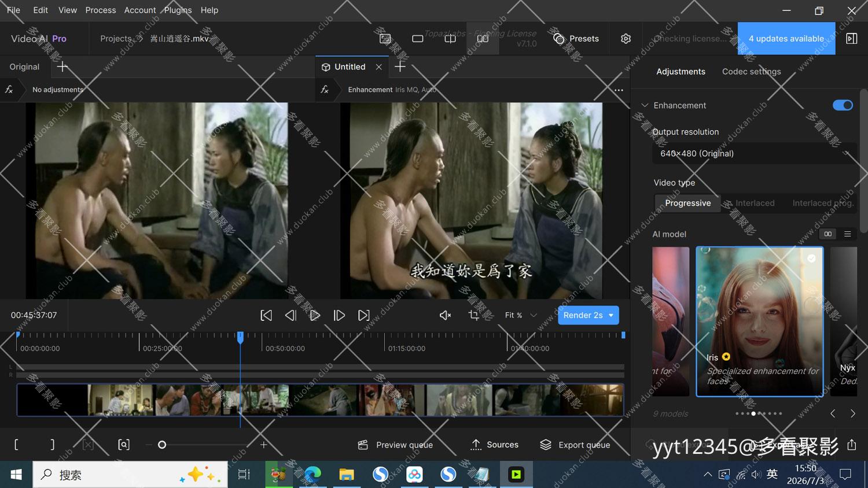Open Microsoft Edge from taskbar
The width and height of the screenshot is (868, 488).
[312, 475]
